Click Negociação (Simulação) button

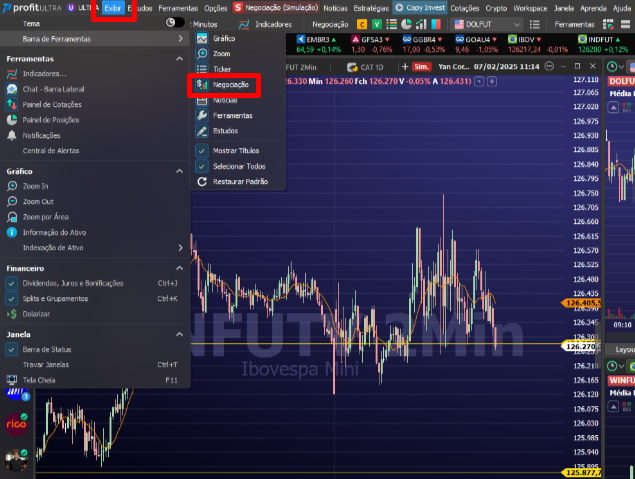click(276, 8)
